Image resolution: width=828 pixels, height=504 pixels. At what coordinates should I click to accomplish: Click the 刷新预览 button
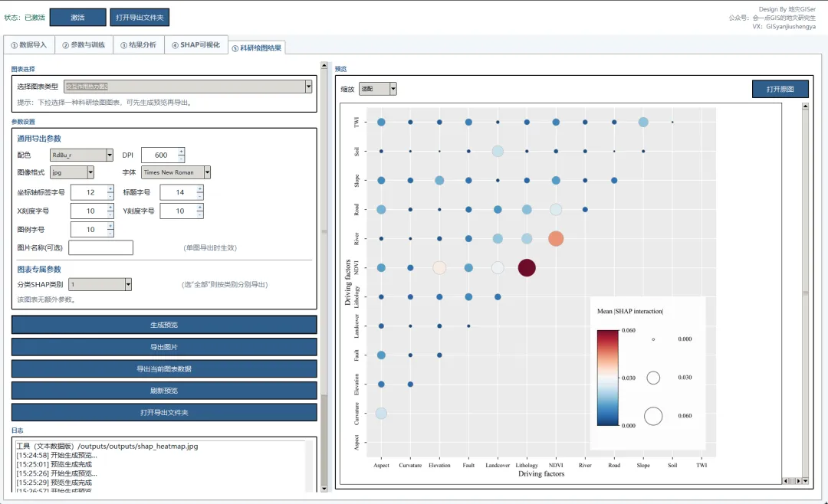tap(164, 391)
